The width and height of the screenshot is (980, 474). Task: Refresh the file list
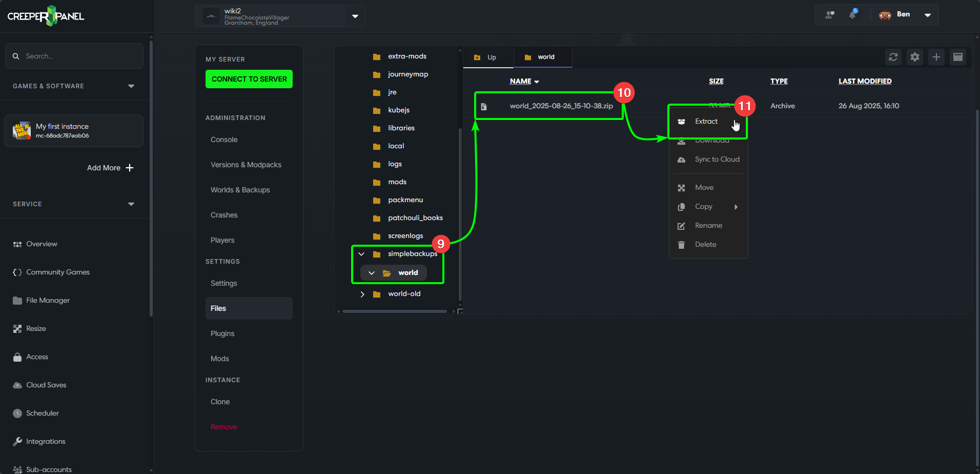893,57
